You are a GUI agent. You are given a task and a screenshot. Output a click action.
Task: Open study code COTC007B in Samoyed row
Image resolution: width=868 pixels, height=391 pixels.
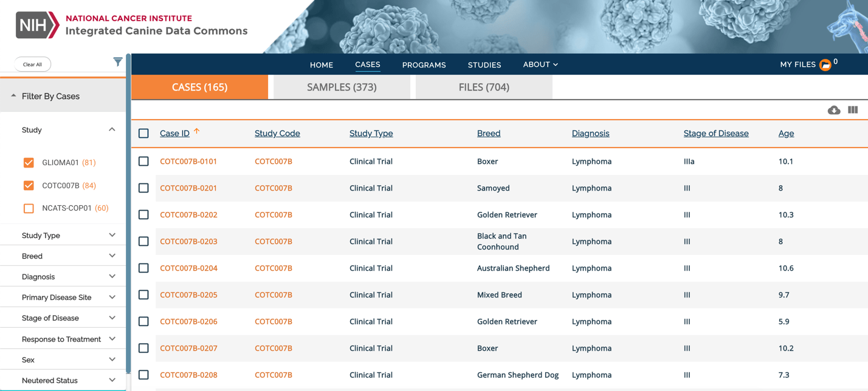point(274,188)
